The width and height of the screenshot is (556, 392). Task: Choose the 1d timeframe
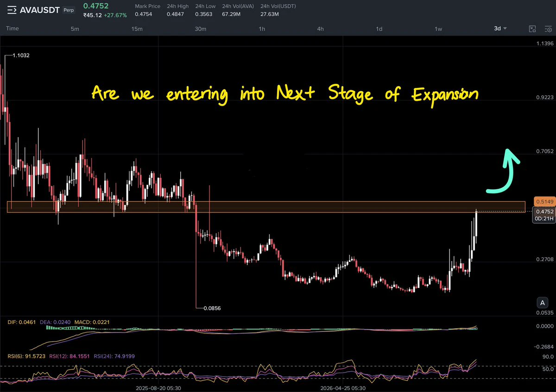pyautogui.click(x=379, y=29)
